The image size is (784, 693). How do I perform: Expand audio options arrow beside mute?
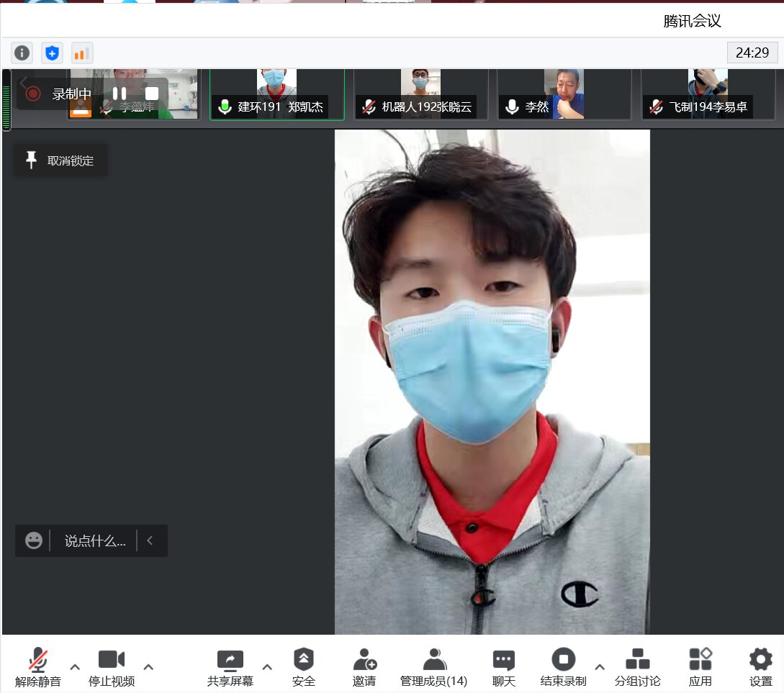(75, 666)
